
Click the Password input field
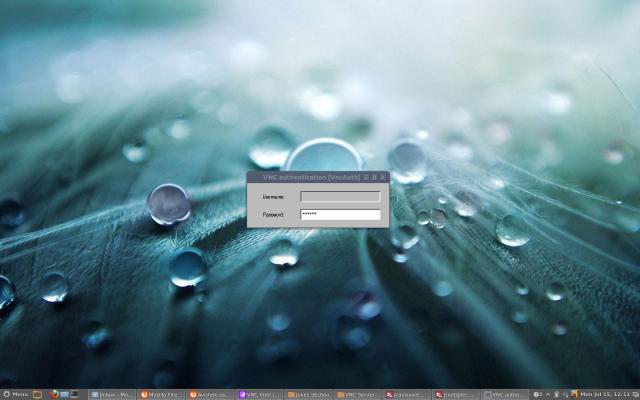click(340, 214)
